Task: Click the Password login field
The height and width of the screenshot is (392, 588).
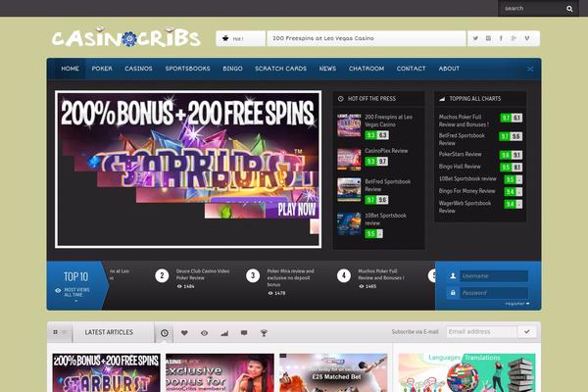Action: [x=494, y=293]
